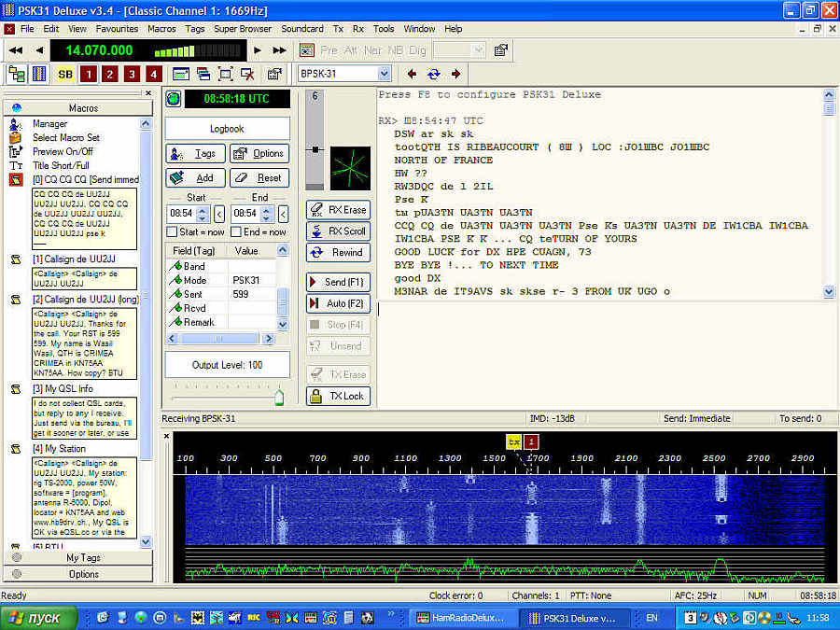Open the properties icon right of Dig dropdown

[x=501, y=50]
